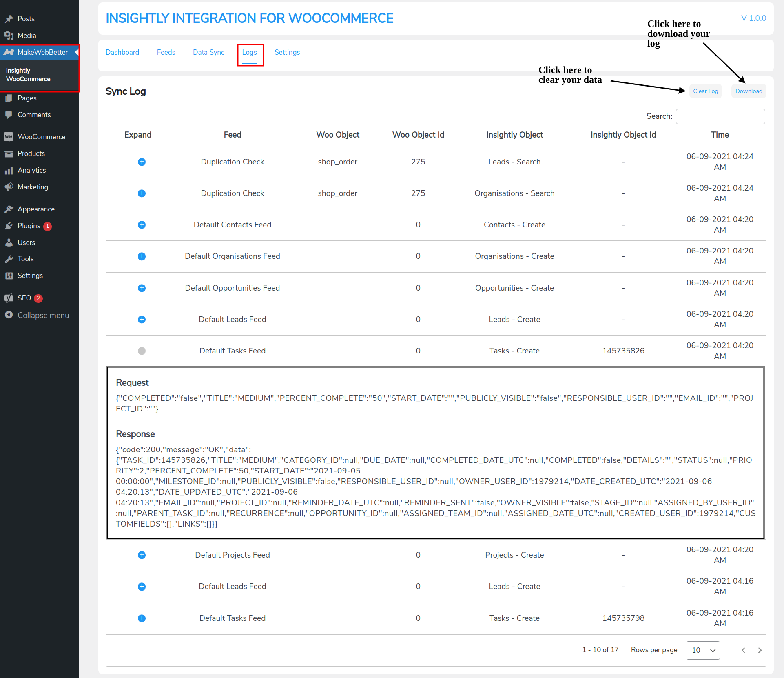The image size is (784, 678).
Task: Open the Rows per page dropdown
Action: [x=703, y=650]
